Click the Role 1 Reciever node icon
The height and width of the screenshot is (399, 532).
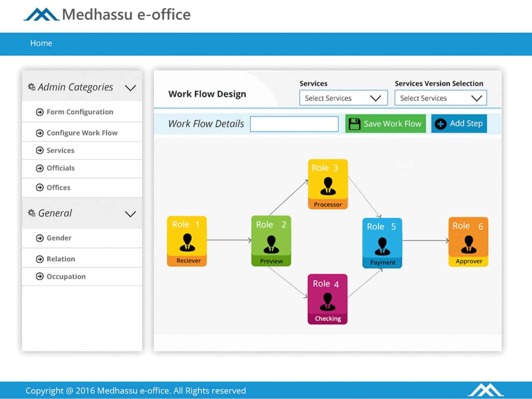[187, 241]
